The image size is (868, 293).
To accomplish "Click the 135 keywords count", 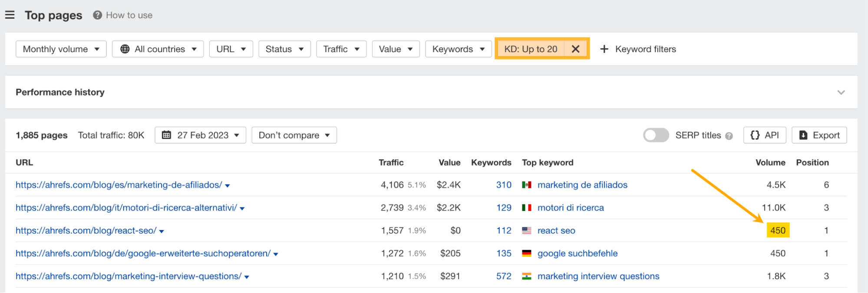I will point(504,253).
